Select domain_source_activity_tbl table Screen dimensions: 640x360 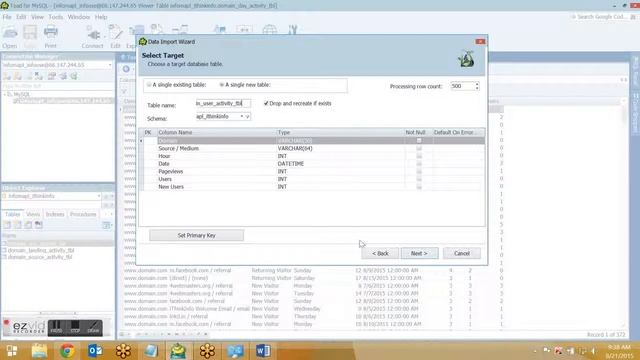click(40, 258)
